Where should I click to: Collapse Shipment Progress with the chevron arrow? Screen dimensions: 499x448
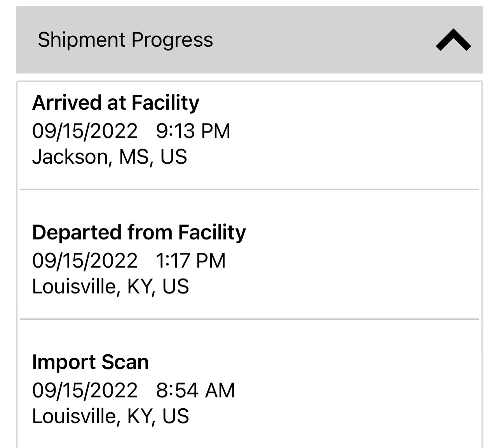coord(453,40)
